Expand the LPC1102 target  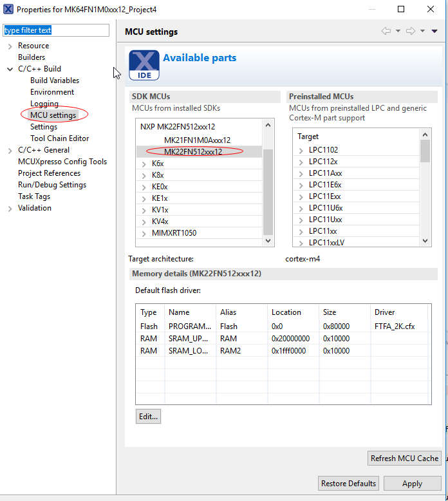pos(301,151)
